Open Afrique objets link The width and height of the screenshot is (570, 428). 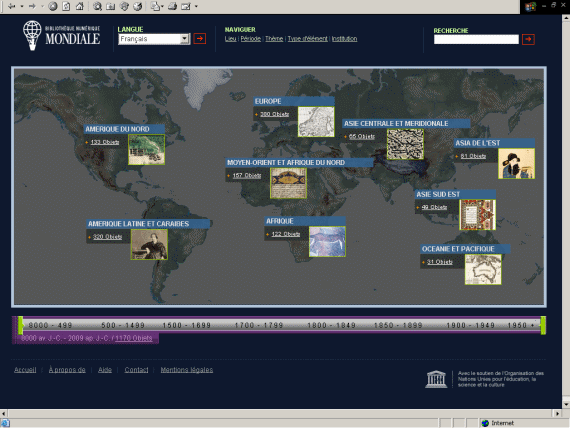(x=286, y=234)
